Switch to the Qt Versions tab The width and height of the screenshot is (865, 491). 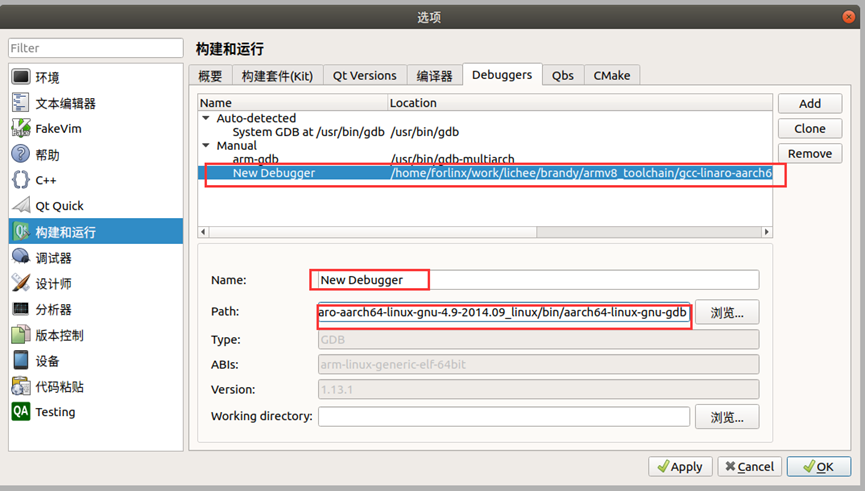(365, 76)
